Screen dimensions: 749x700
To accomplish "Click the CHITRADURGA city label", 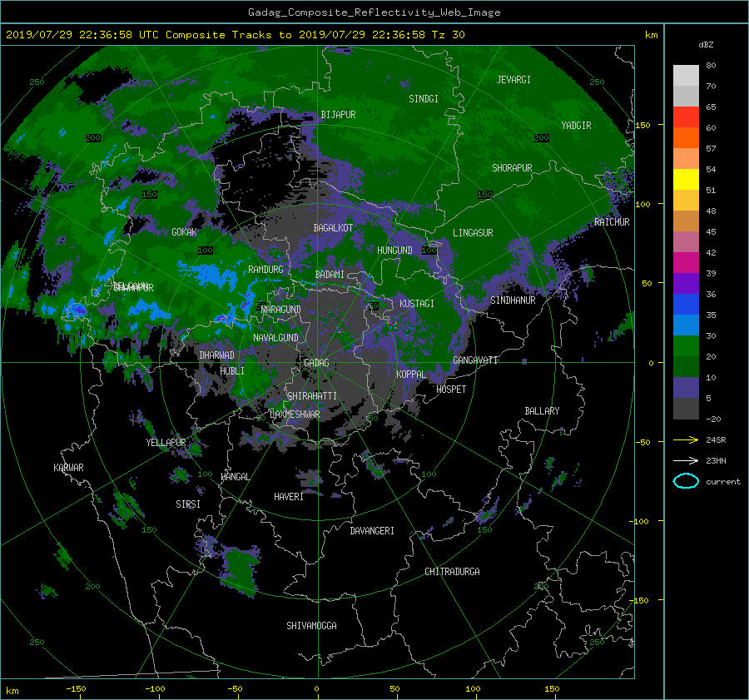I will (453, 572).
